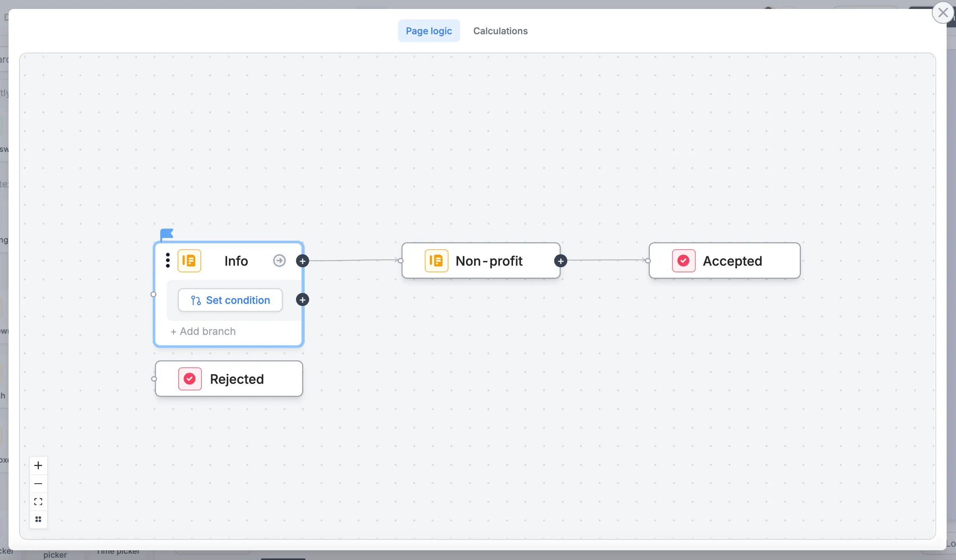This screenshot has height=560, width=956.
Task: Click the Set condition button
Action: [x=230, y=300]
